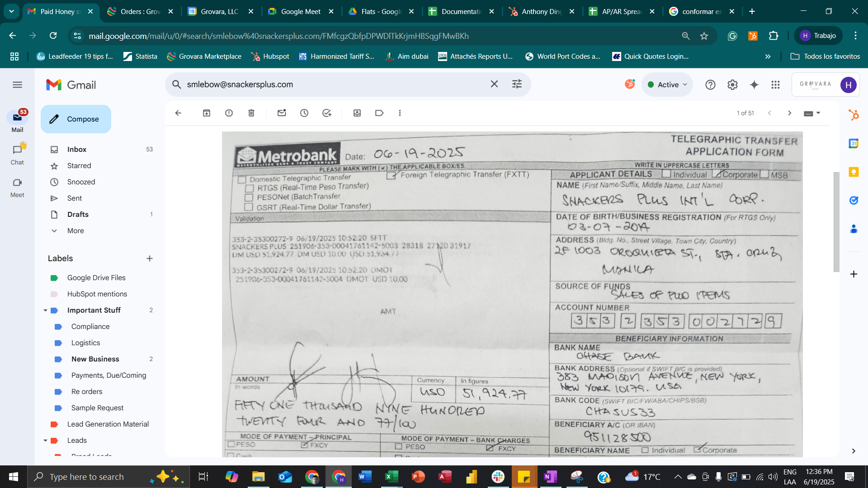Create a new label with plus
Viewport: 868px width, 488px height.
pyautogui.click(x=150, y=258)
